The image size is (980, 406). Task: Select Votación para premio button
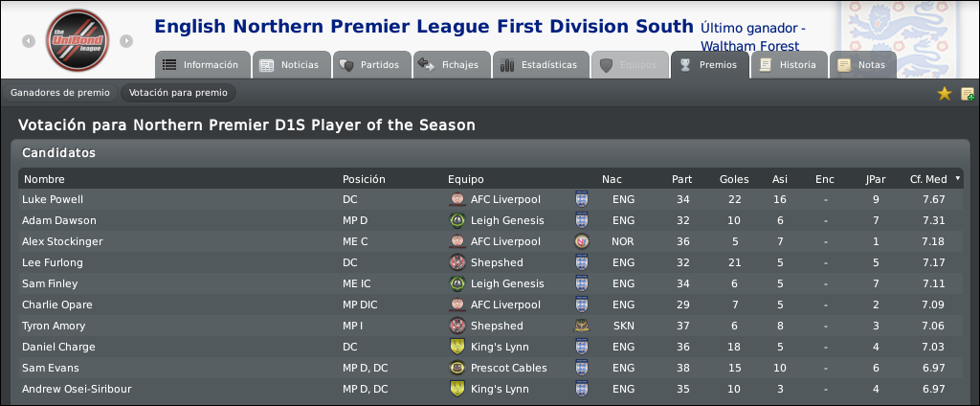[178, 93]
